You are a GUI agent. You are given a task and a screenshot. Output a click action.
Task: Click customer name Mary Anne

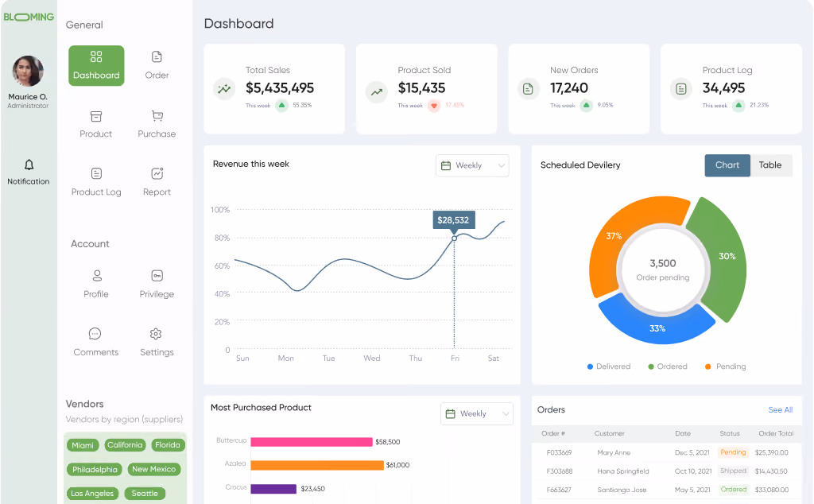[x=614, y=452]
